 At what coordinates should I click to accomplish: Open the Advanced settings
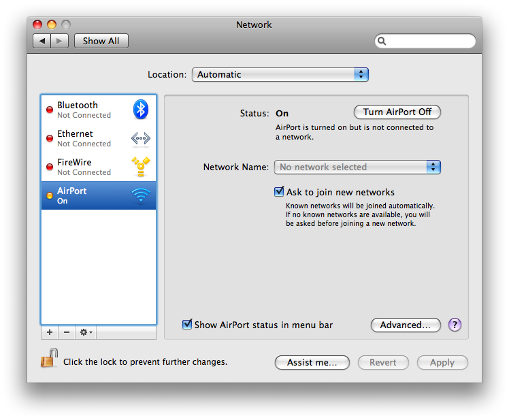(406, 325)
